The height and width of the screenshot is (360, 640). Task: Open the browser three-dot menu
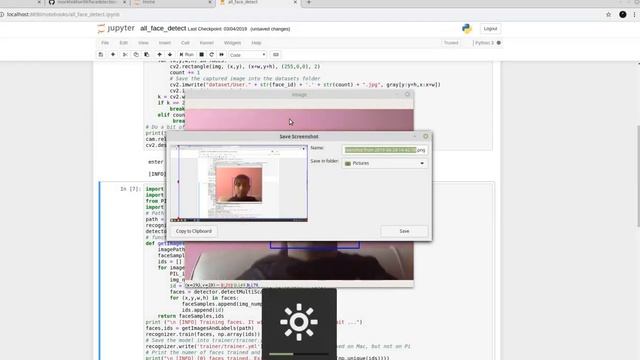tap(634, 14)
